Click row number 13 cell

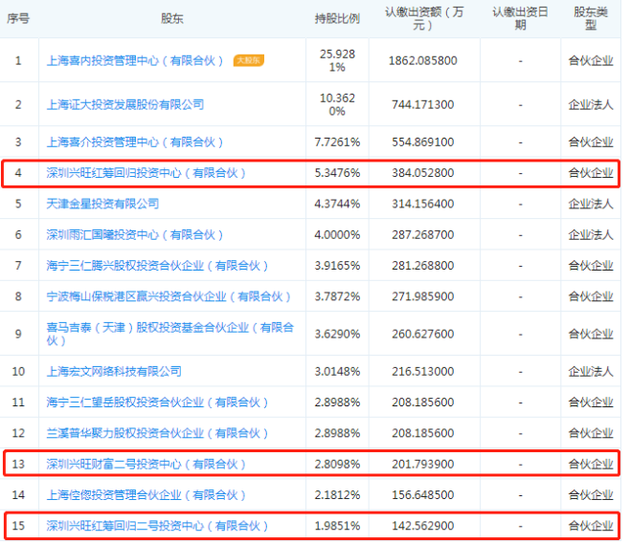pyautogui.click(x=18, y=464)
